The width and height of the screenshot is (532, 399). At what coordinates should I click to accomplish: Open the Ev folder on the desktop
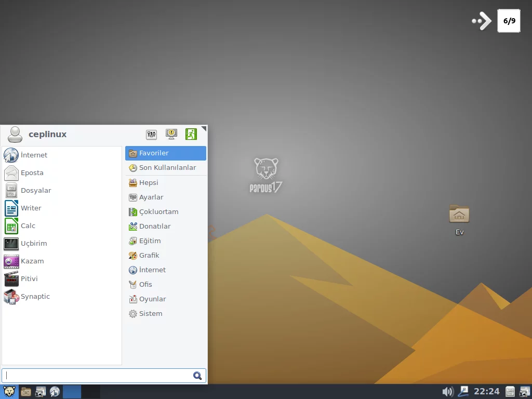459,214
